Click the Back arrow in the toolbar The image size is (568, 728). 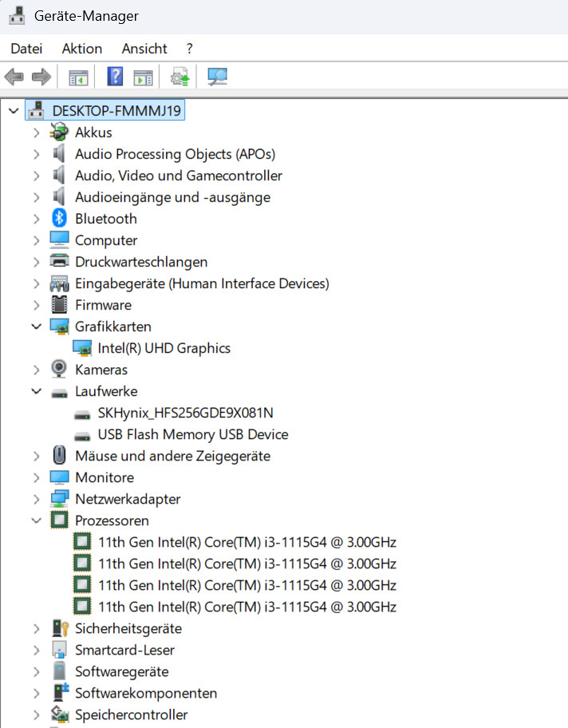pyautogui.click(x=14, y=77)
